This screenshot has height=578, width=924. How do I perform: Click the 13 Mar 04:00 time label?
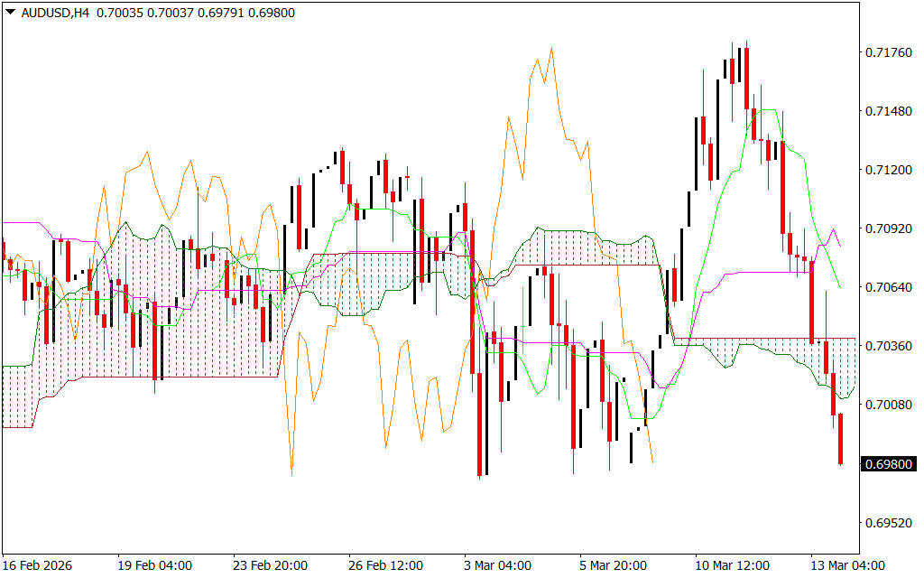[845, 565]
